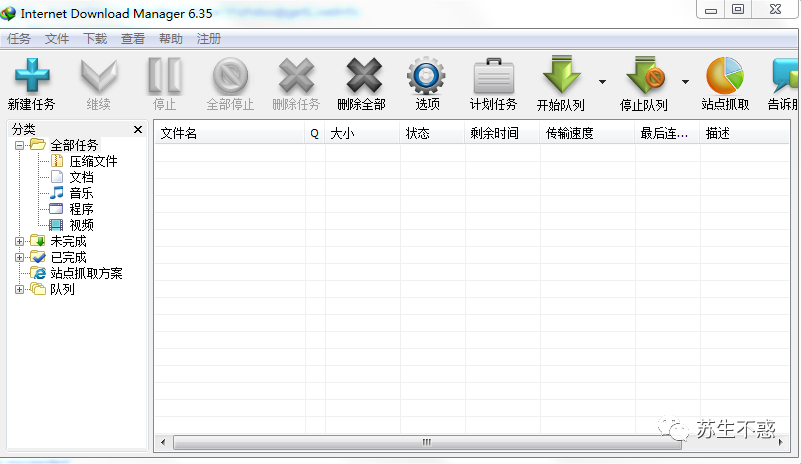Sort by 描述 column header
This screenshot has height=464, width=801.
coord(744,133)
